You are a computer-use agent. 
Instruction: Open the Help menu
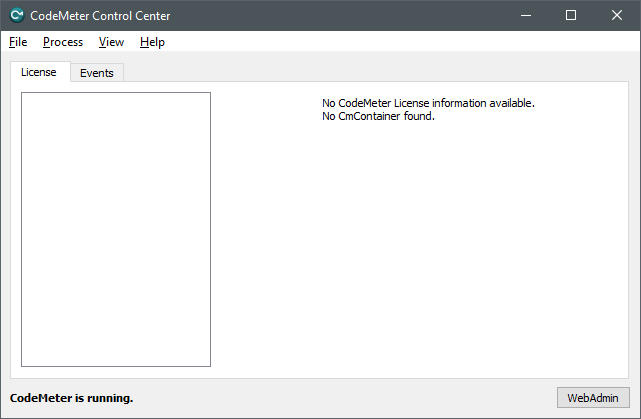pyautogui.click(x=152, y=42)
